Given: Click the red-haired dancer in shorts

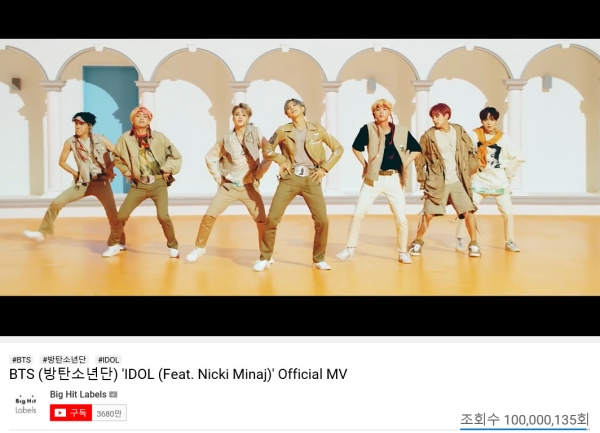Looking at the screenshot, I should 446,180.
